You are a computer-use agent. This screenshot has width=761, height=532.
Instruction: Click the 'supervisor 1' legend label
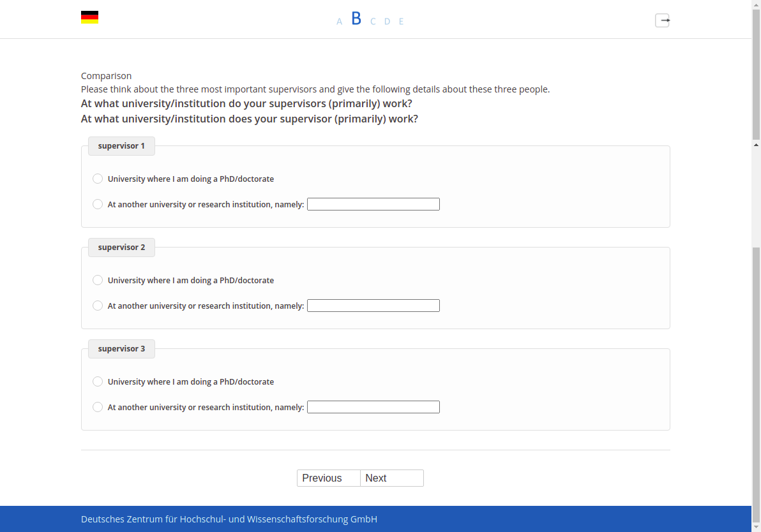coord(121,146)
